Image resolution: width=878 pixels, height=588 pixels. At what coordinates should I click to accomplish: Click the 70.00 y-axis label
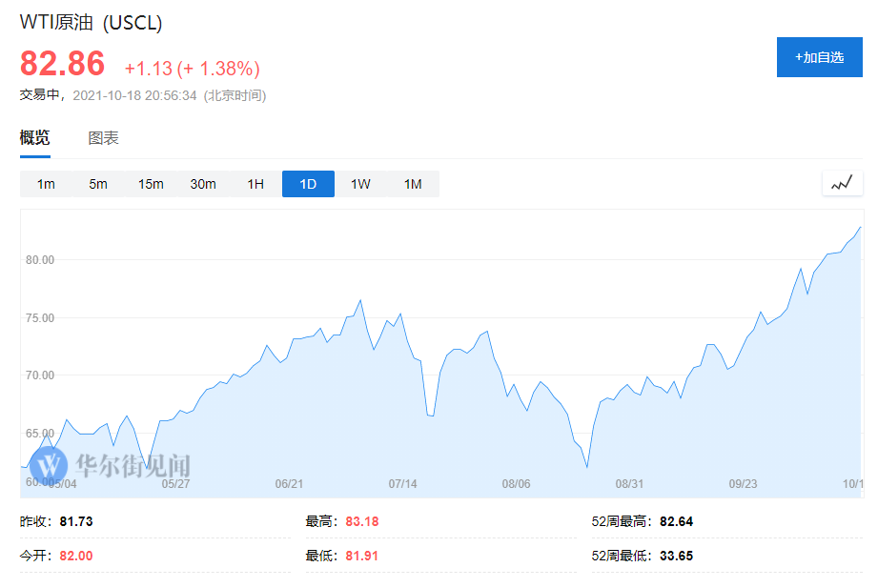[40, 375]
